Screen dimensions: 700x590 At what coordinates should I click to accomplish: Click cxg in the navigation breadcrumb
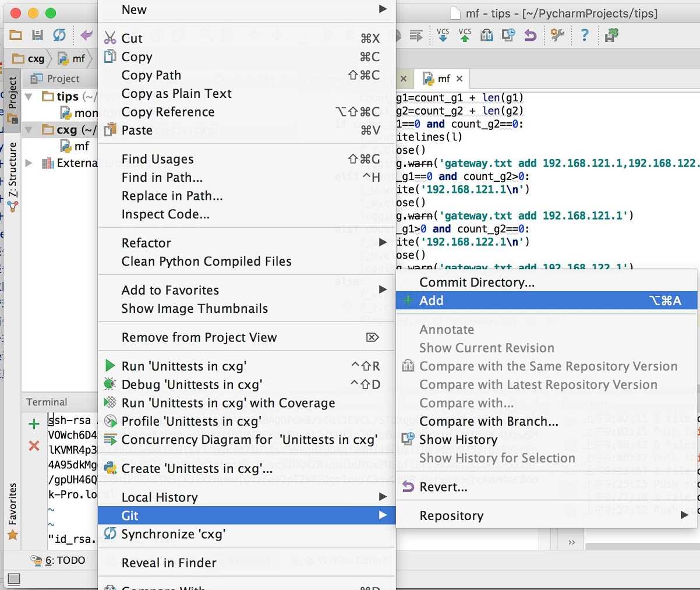click(x=35, y=58)
